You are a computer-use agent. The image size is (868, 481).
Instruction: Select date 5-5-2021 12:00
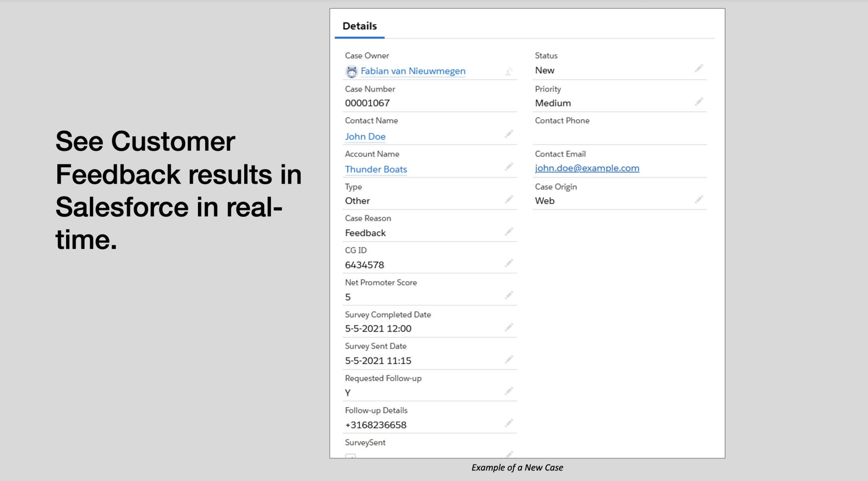coord(378,329)
